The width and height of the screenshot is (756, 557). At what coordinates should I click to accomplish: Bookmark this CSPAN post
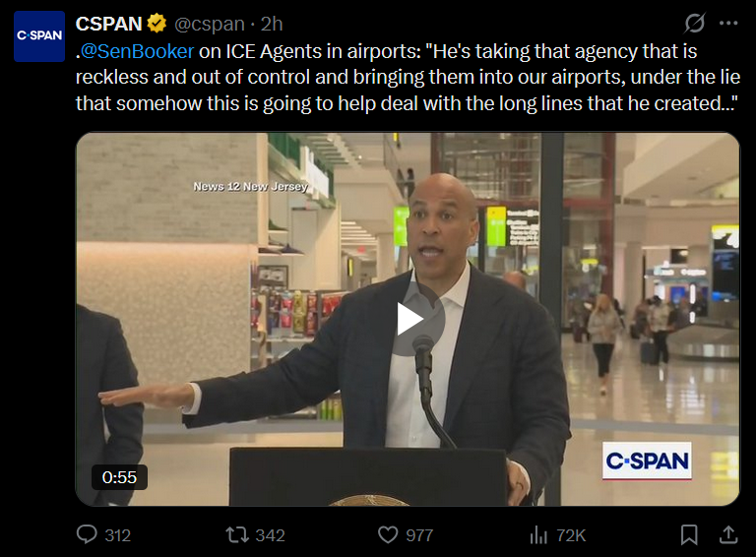(689, 534)
